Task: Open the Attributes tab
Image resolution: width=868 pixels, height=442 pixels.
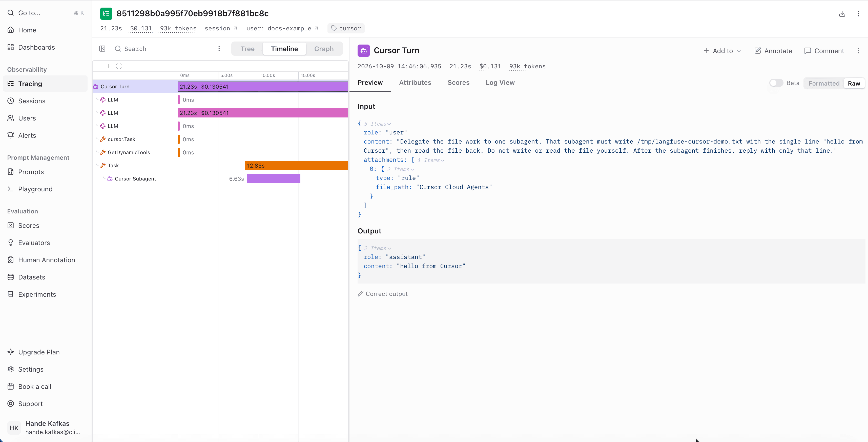Action: pos(415,83)
